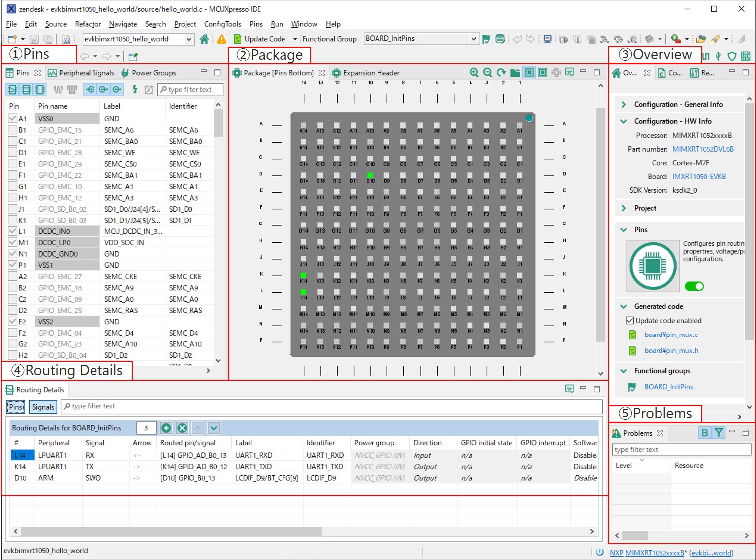Toggle the green Pins tool switch

[694, 286]
